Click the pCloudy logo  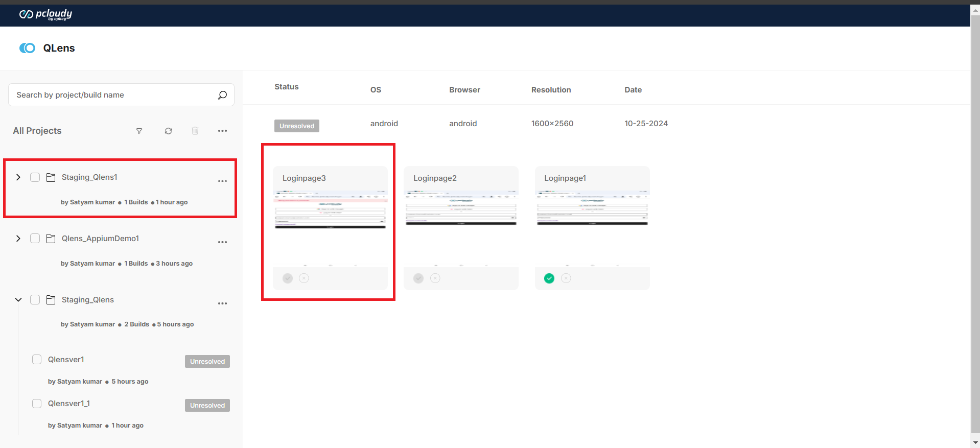point(46,15)
